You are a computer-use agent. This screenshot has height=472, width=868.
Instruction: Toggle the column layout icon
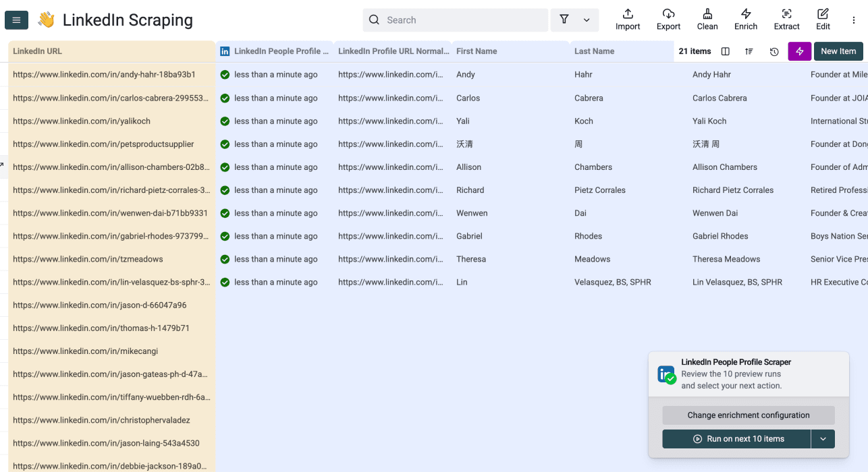click(726, 51)
